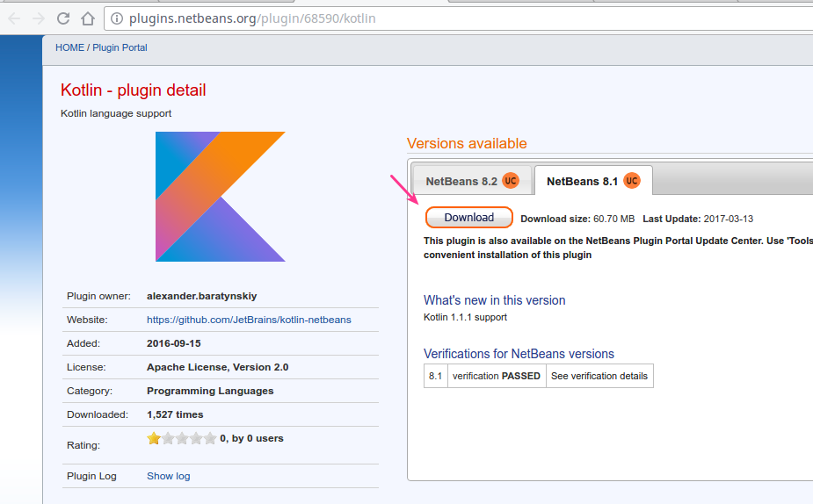The image size is (813, 504).
Task: Reload the page with the refresh icon
Action: coord(63,18)
